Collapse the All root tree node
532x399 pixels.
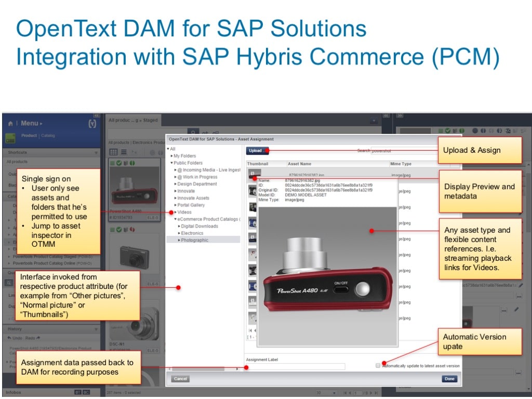coord(168,149)
